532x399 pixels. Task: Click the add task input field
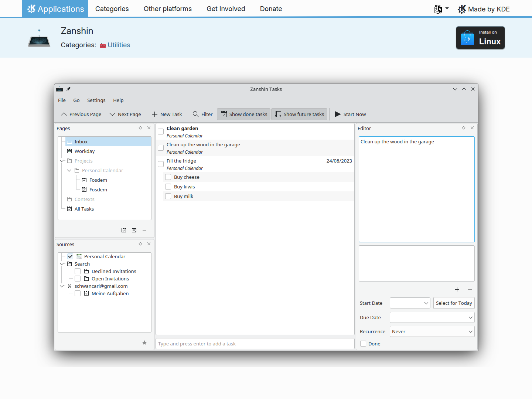coord(255,344)
